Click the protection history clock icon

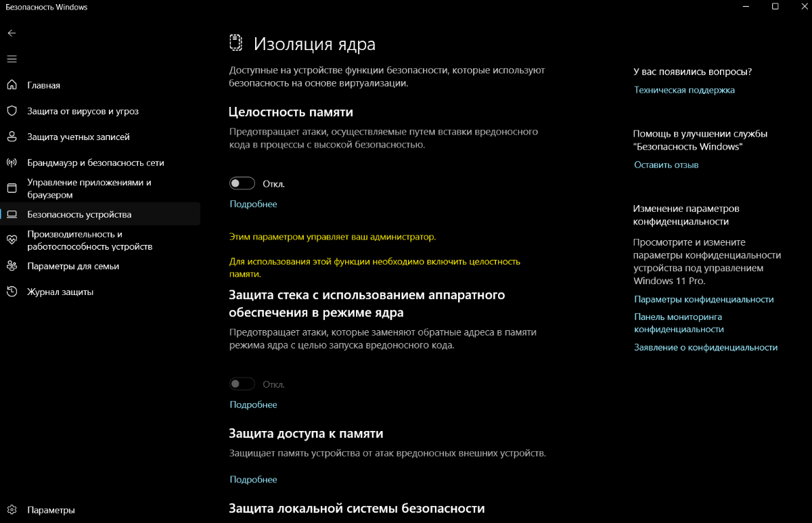12,292
